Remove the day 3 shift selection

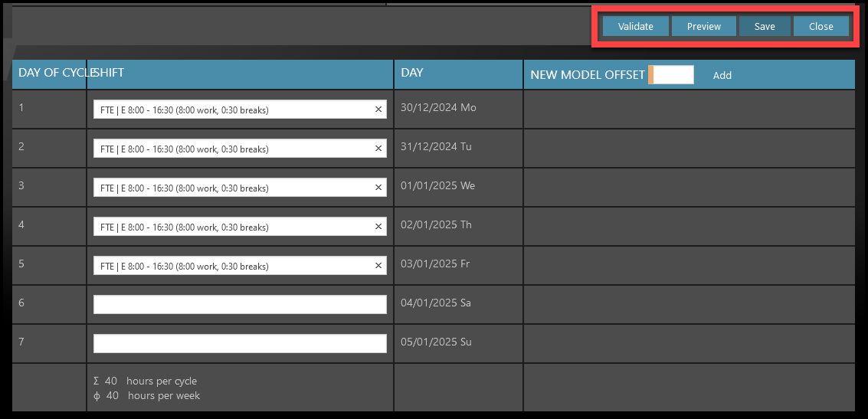378,188
